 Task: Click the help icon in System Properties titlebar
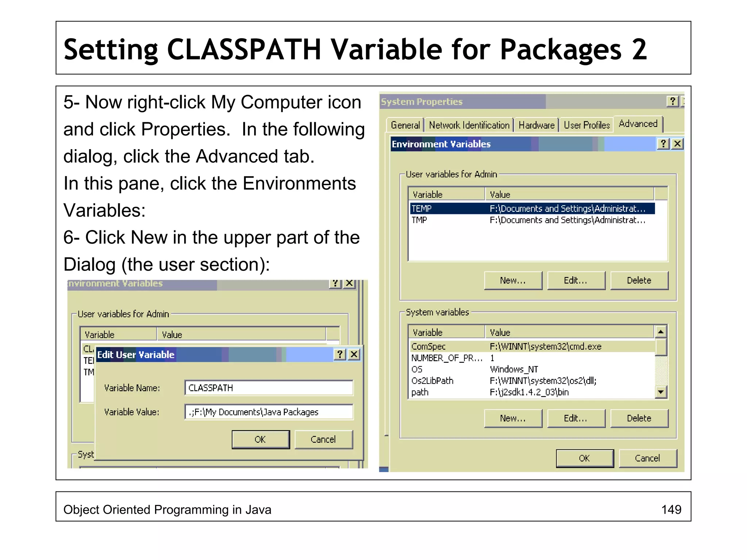672,101
